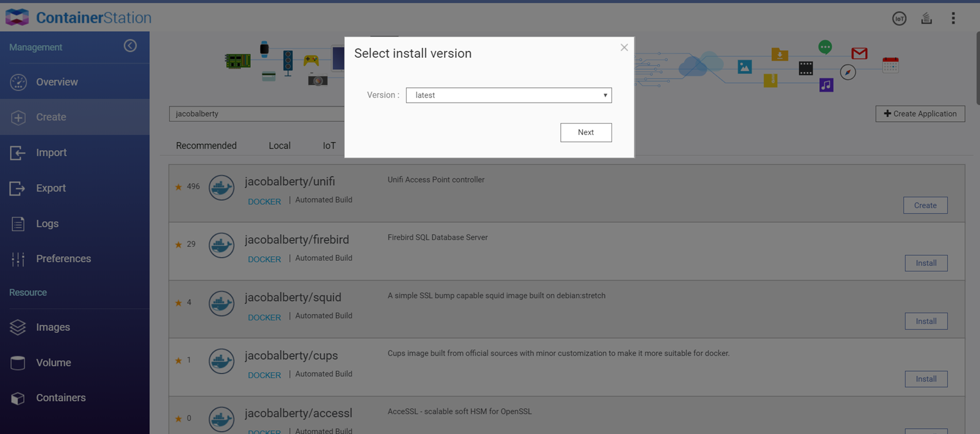Select the Recommended tab
The width and height of the screenshot is (980, 434).
point(206,145)
